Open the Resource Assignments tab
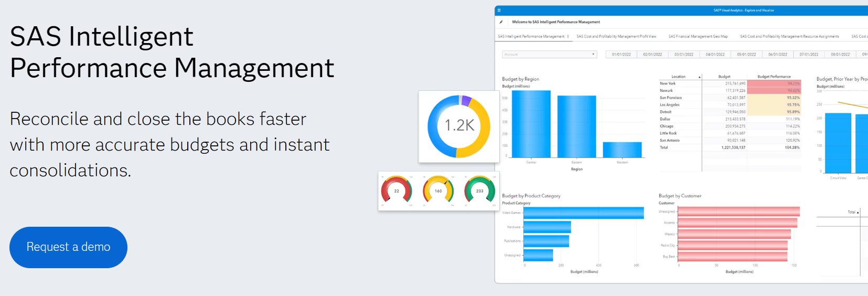The width and height of the screenshot is (868, 296). 789,37
